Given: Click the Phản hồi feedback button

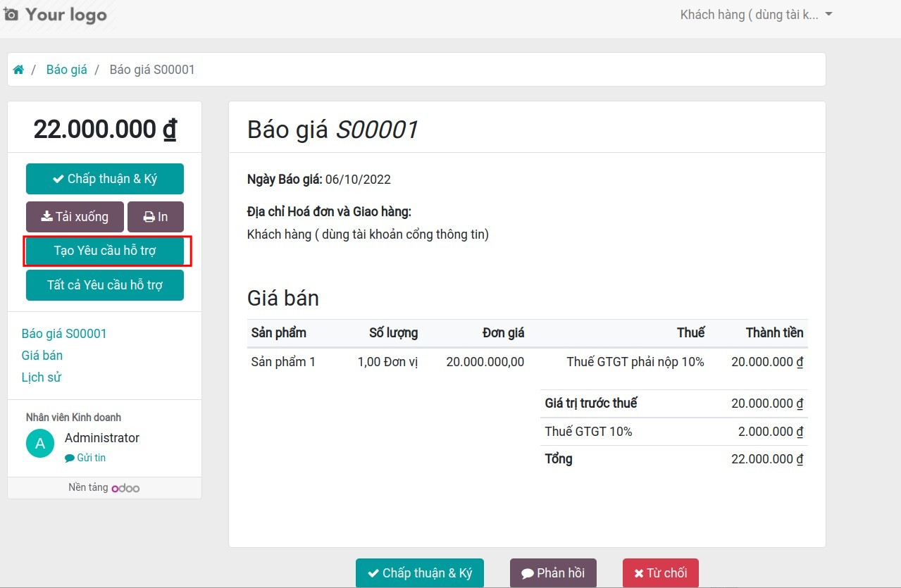Looking at the screenshot, I should (x=553, y=573).
